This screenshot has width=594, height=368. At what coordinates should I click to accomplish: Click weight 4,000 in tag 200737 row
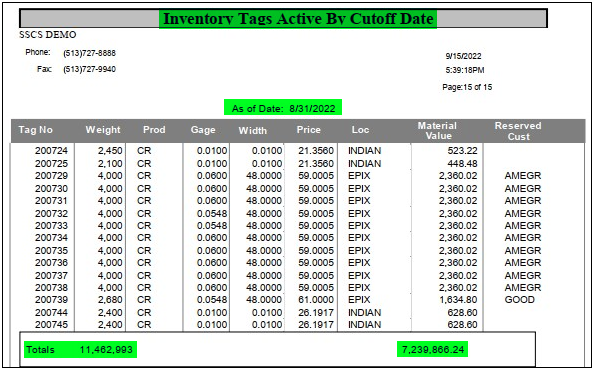(110, 276)
